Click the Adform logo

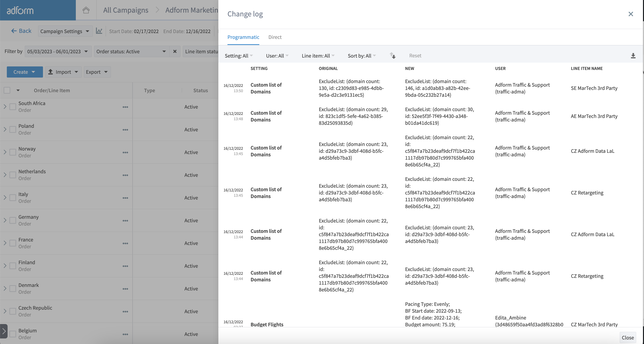click(x=20, y=10)
